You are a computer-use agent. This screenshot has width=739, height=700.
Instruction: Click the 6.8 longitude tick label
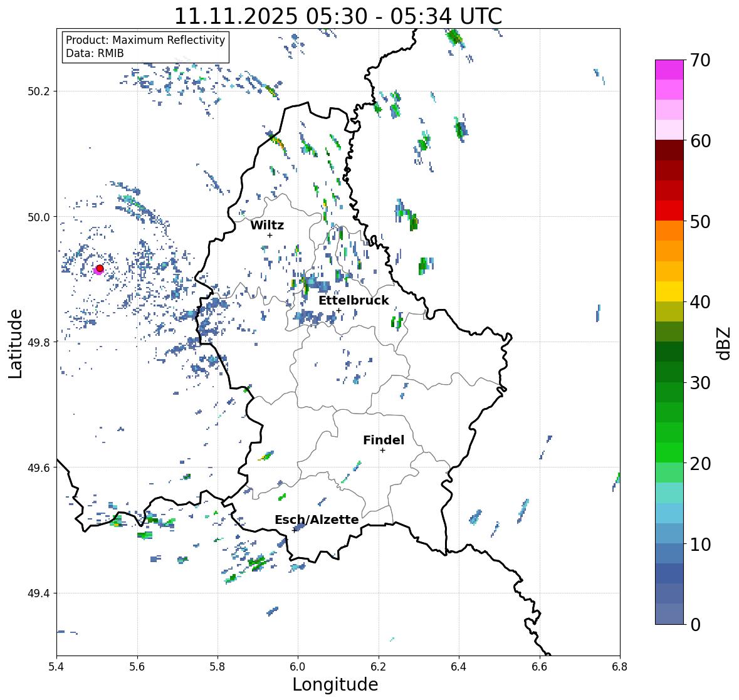[620, 667]
